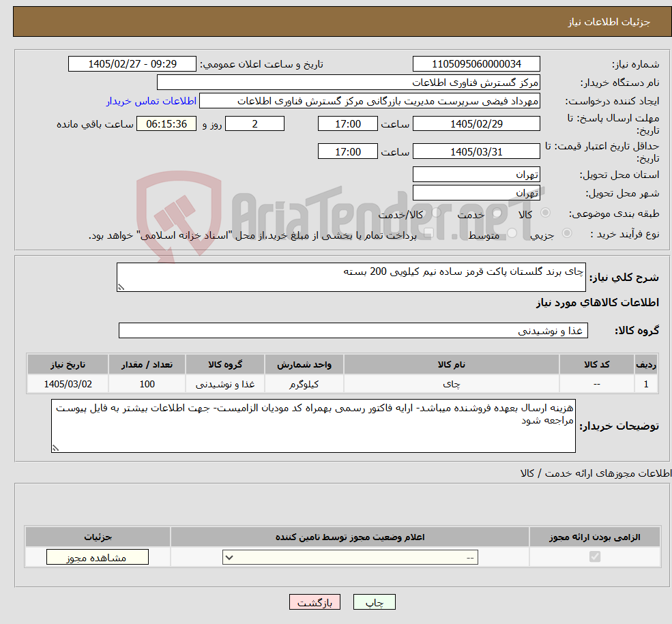Screen dimensions: 672x624
Task: Select the کالا/خدمت radio button
Action: coord(436,213)
